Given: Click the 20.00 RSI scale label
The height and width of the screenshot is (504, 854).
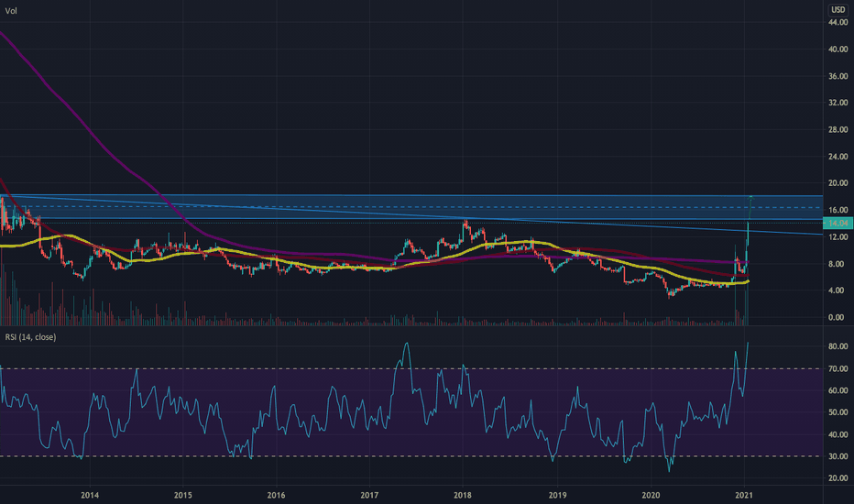Looking at the screenshot, I should pos(838,478).
